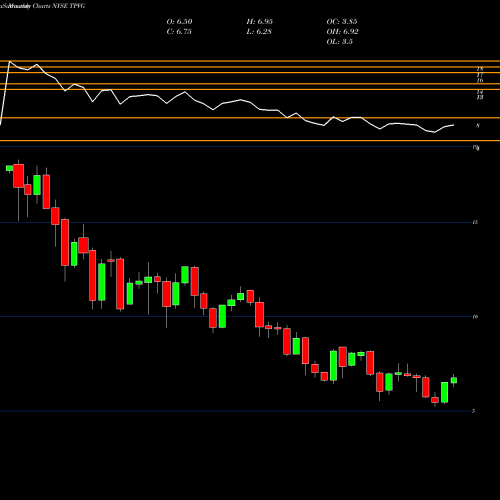
Task: Click the OL: 3.5 reading
Action: tap(339, 42)
